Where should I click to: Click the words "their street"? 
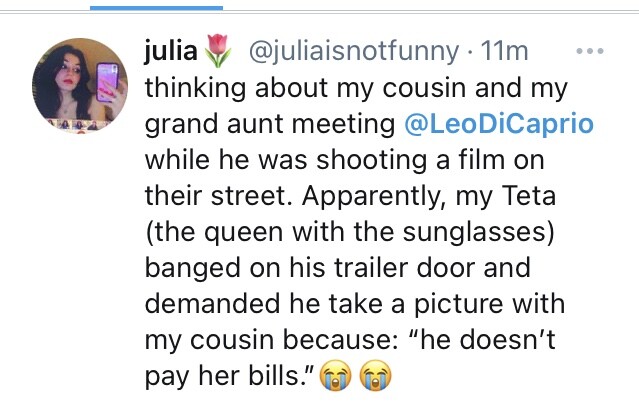(x=211, y=196)
